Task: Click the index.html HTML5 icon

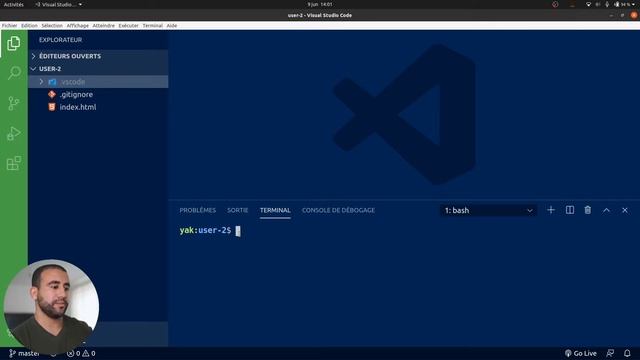Action: [52, 107]
